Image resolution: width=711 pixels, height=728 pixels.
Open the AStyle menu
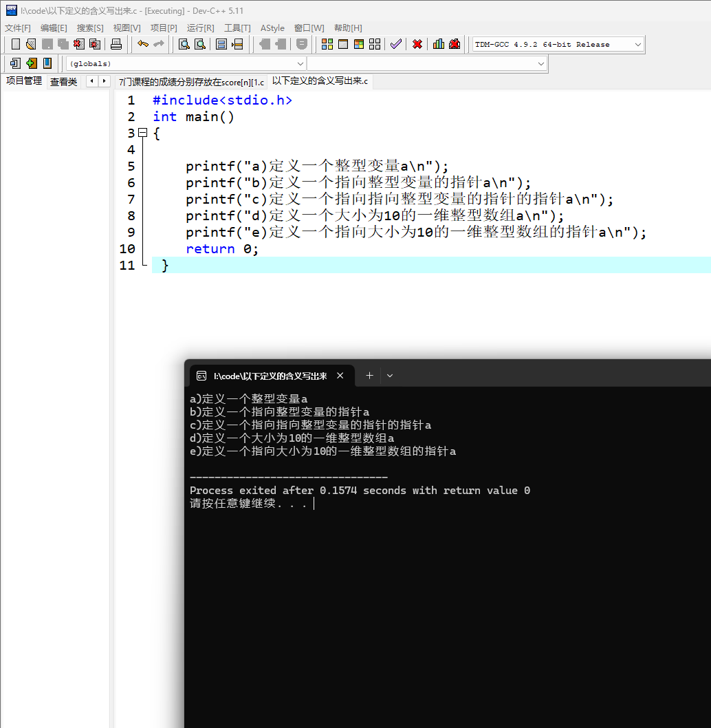[272, 28]
